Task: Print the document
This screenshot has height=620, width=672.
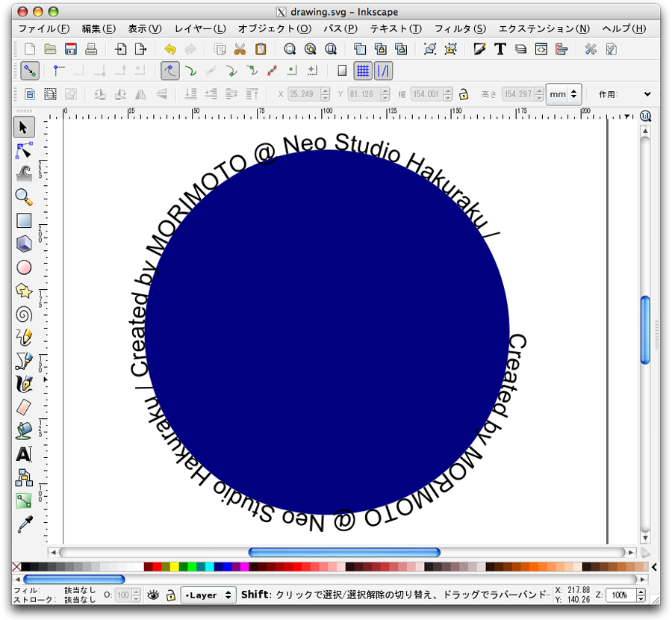Action: pos(91,49)
